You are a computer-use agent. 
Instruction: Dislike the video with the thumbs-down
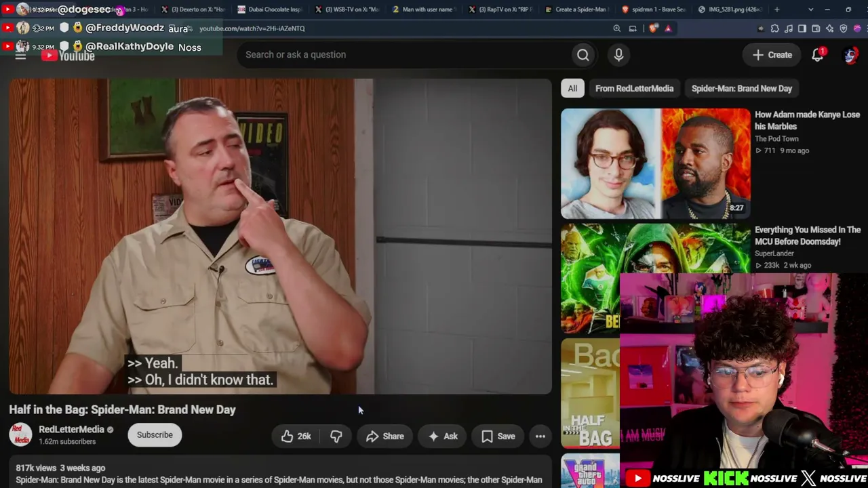(336, 436)
